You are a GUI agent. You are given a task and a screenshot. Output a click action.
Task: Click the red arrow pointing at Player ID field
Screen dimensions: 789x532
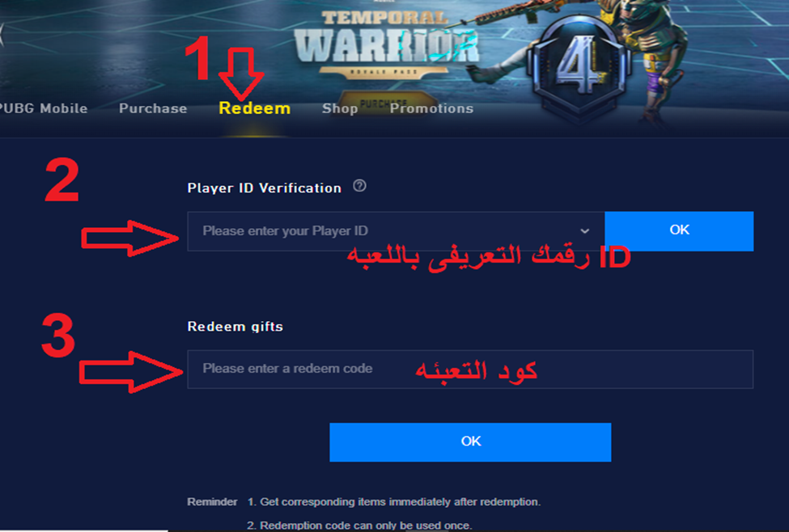point(129,238)
